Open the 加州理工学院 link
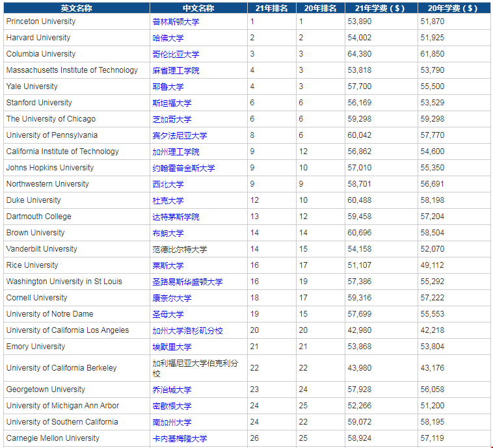 tap(176, 152)
